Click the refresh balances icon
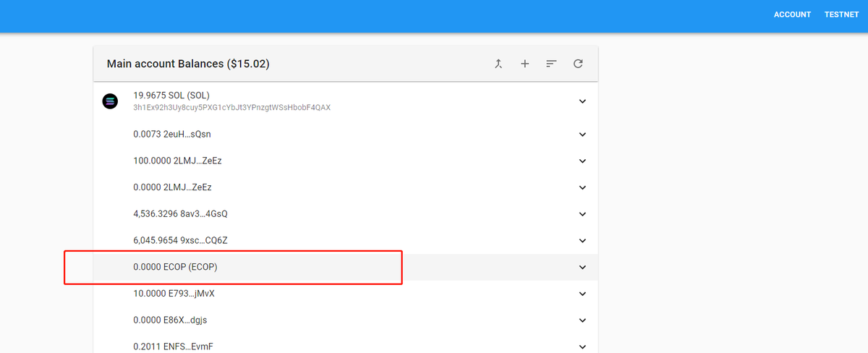The height and width of the screenshot is (353, 868). tap(578, 64)
